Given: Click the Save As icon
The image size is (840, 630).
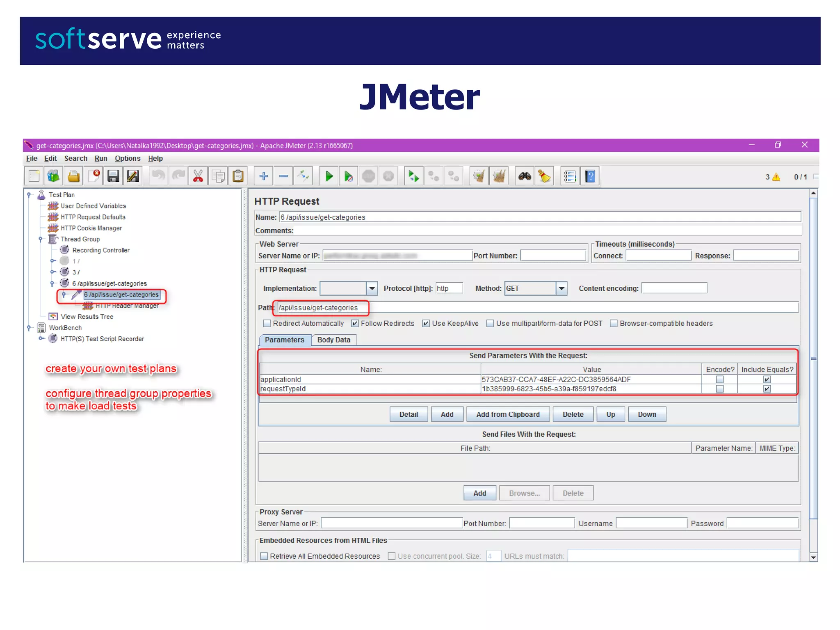Looking at the screenshot, I should (133, 176).
